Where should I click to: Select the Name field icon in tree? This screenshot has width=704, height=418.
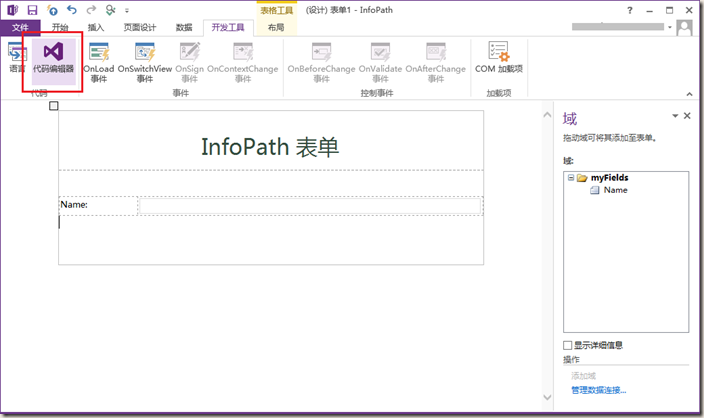coord(594,190)
